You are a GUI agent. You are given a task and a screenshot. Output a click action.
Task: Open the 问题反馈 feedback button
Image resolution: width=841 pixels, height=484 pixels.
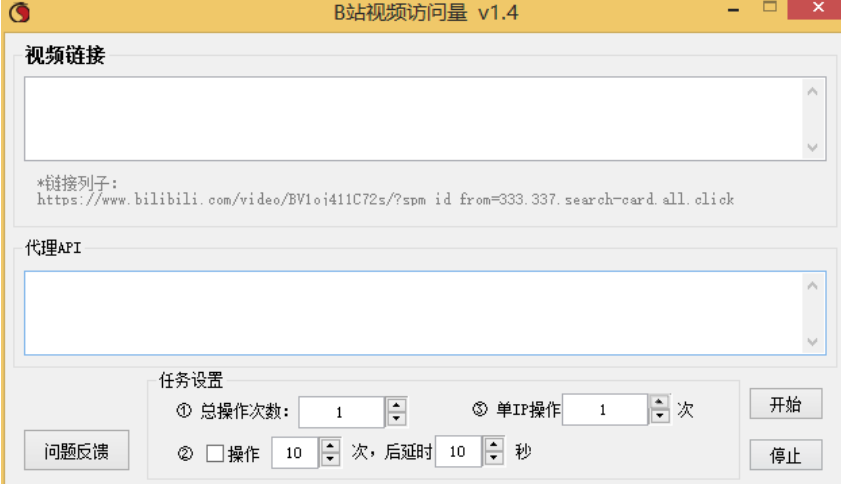point(78,452)
